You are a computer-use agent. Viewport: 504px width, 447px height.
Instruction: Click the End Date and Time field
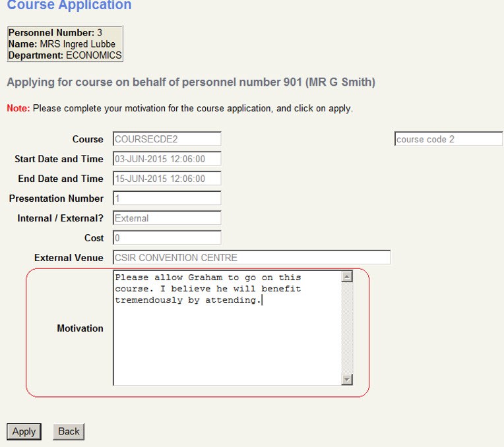(x=166, y=179)
